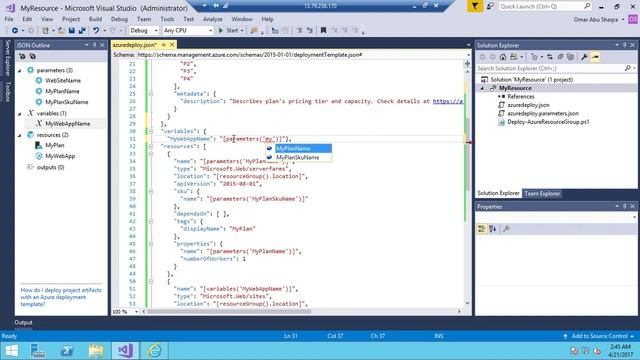Click the feedback icon beside Quick Launch

tap(490, 6)
